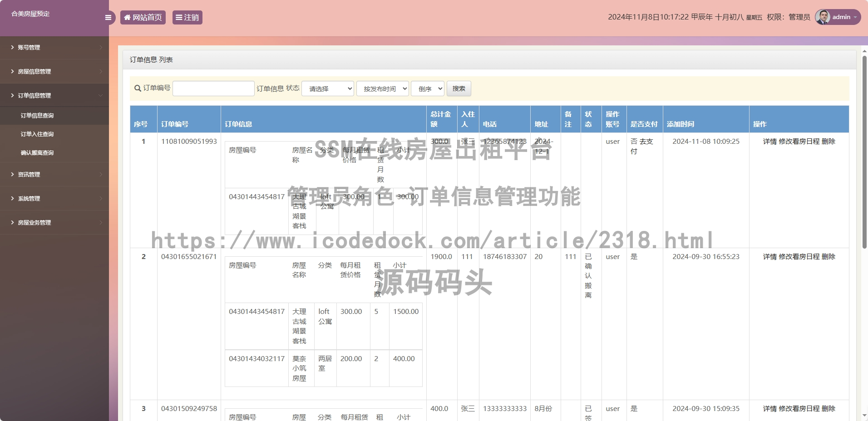868x421 pixels.
Task: Click the 订单信息 列表 panel heading
Action: pos(151,60)
